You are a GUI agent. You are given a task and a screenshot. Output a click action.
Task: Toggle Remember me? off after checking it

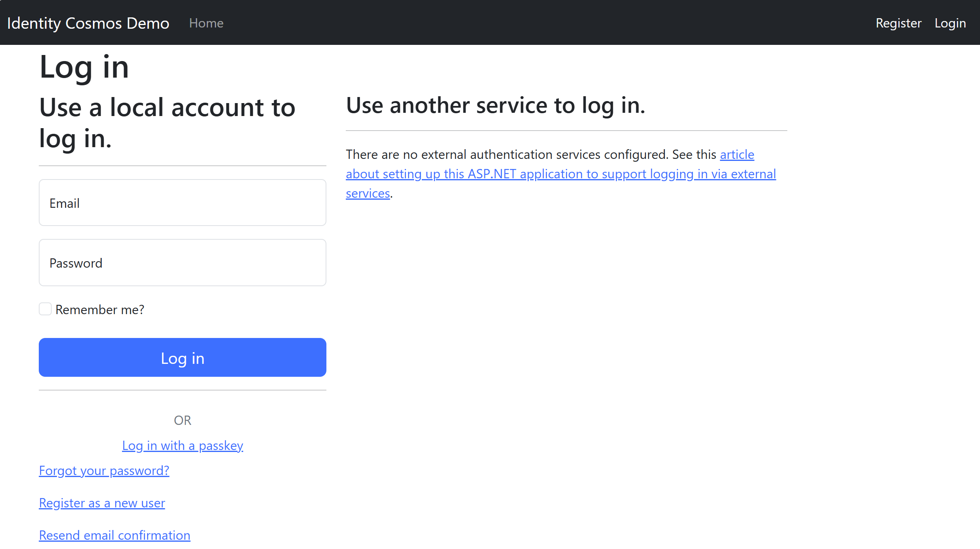45,309
